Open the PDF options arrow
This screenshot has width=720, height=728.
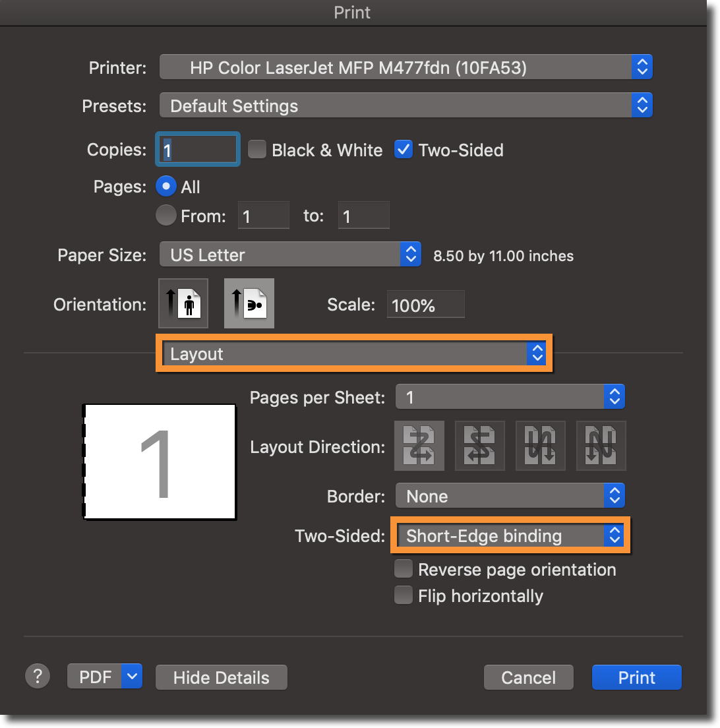[x=133, y=677]
